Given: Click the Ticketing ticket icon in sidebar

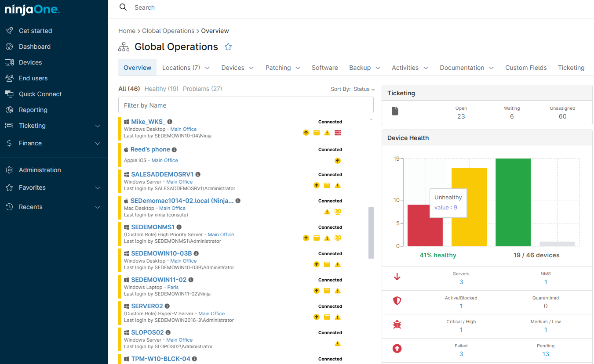Looking at the screenshot, I should coord(9,126).
